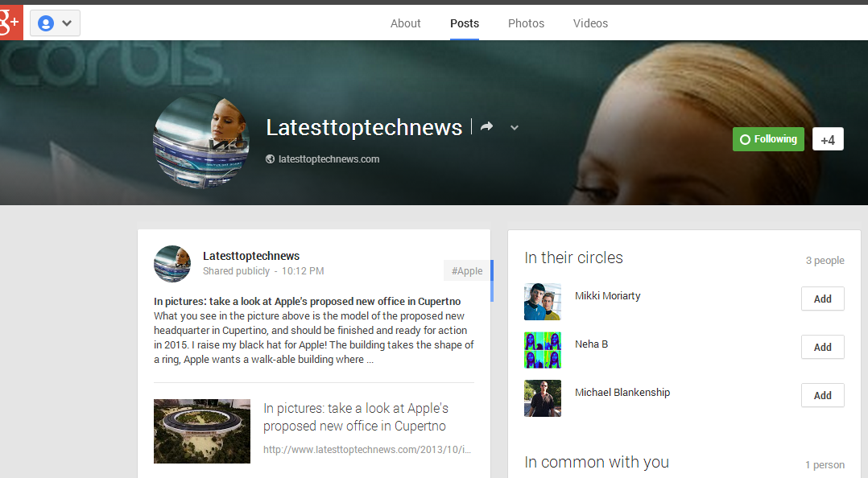The height and width of the screenshot is (478, 868).
Task: Open Mikki Moriarty's profile
Action: (607, 296)
